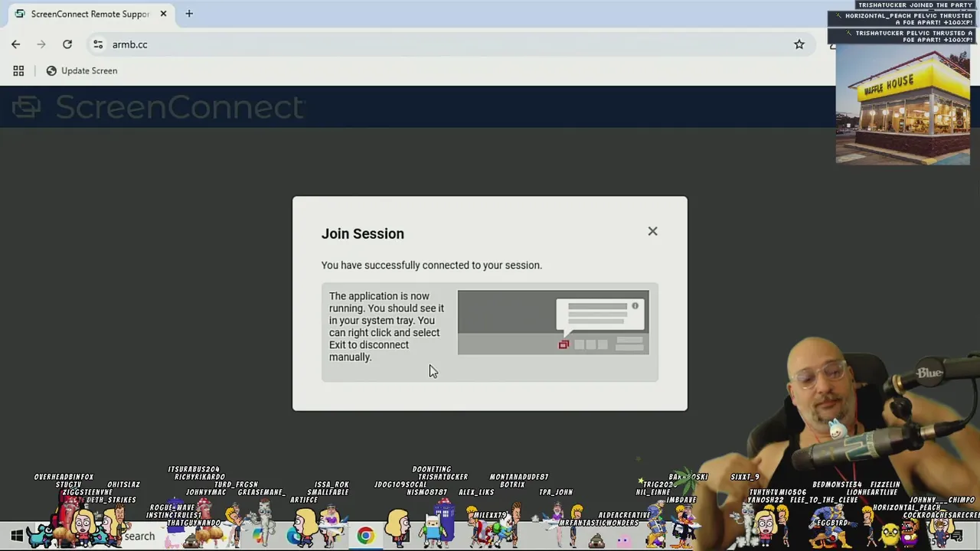Open Microsoft Edge from the taskbar
This screenshot has width=980, height=551.
[296, 536]
